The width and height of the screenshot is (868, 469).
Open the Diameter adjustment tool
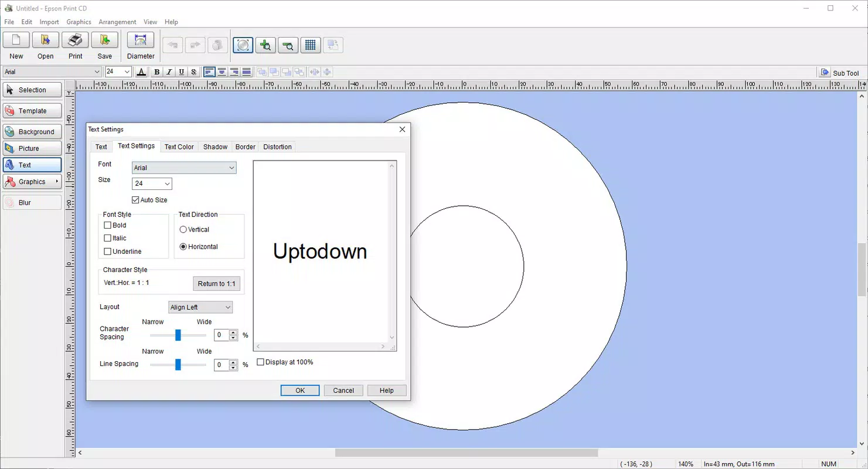(x=141, y=40)
